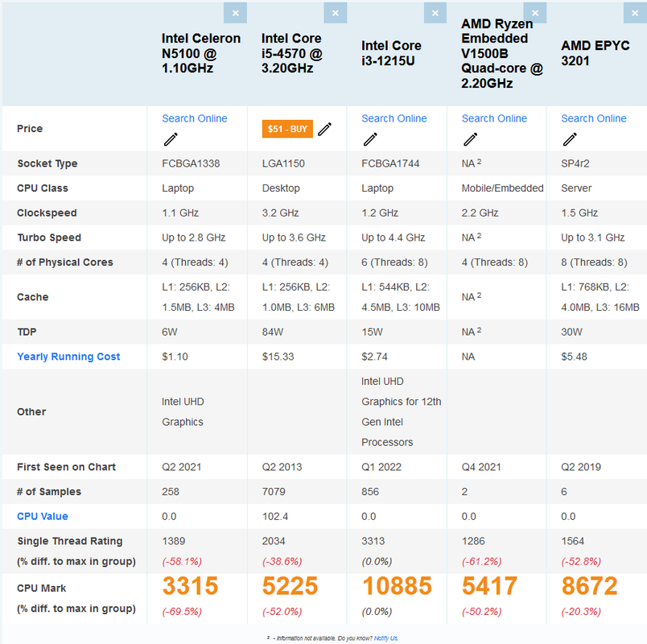Click sample count 7079

274,492
